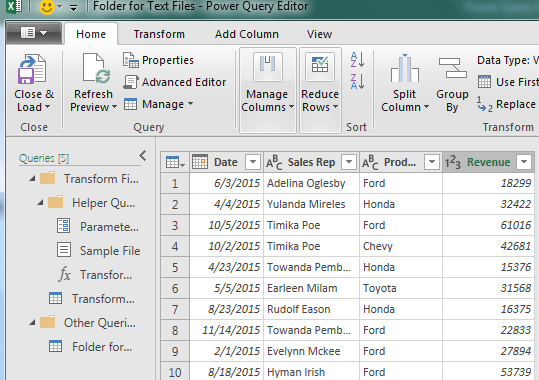Open Manage Columns dropdown arrow
This screenshot has width=539, height=380.
click(292, 107)
